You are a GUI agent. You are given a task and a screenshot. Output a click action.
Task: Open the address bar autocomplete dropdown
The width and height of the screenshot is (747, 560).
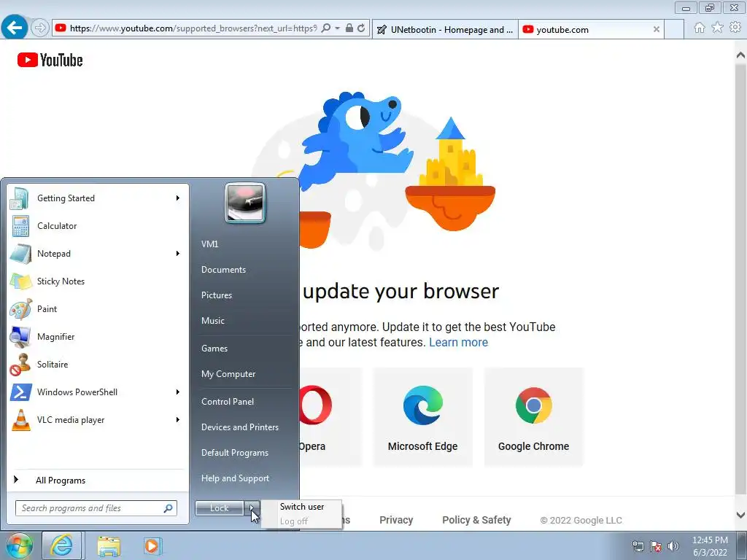337,28
